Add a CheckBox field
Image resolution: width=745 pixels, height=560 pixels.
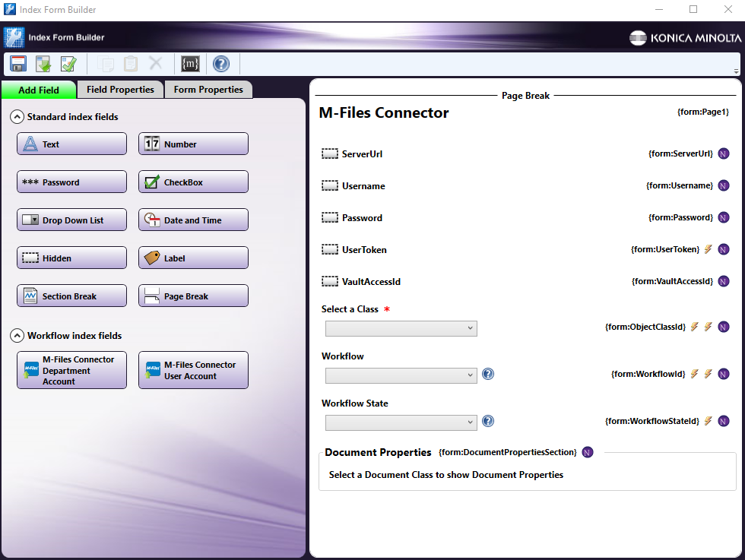click(193, 182)
